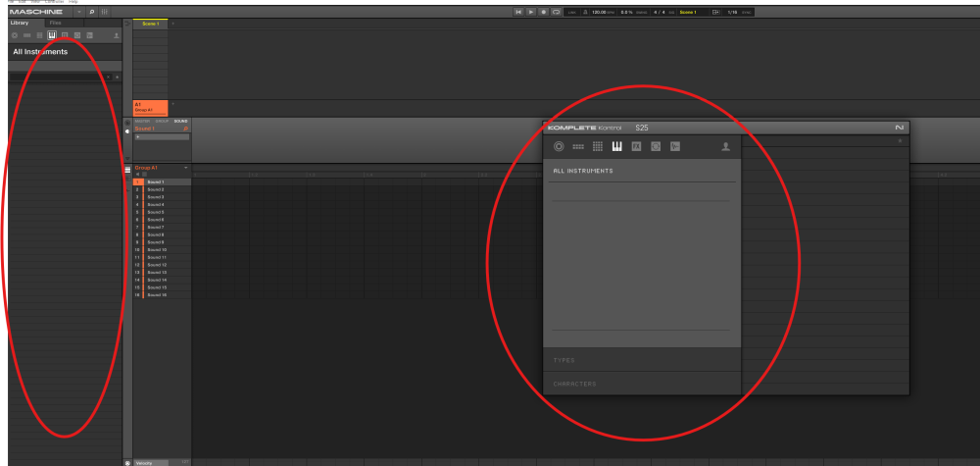The width and height of the screenshot is (980, 466).
Task: Arm recording with Record button
Action: pos(543,12)
